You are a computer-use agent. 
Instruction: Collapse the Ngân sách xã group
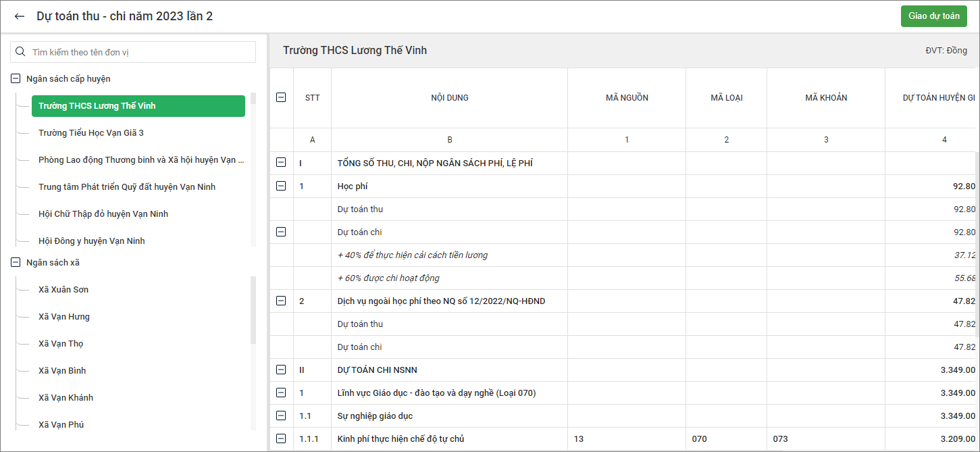16,263
